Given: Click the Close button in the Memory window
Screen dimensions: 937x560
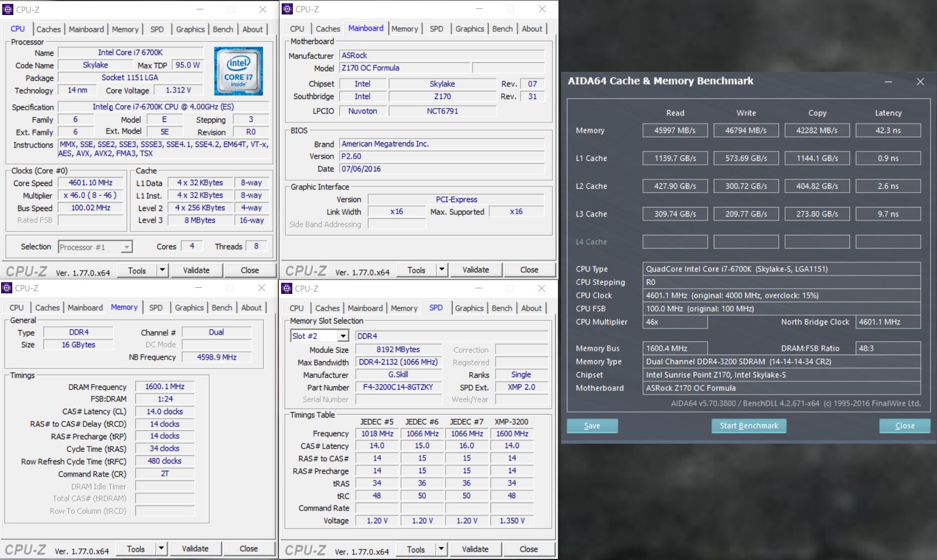Looking at the screenshot, I should [249, 548].
